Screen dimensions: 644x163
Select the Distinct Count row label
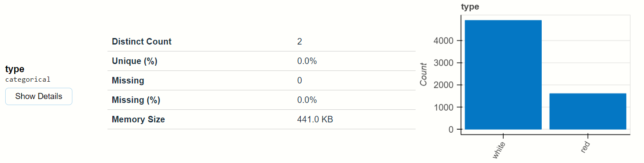142,42
